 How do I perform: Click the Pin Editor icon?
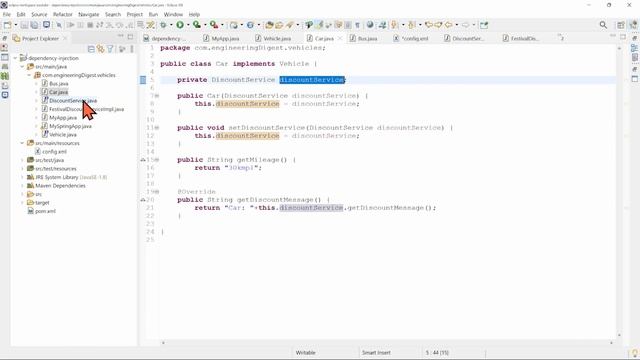[484, 25]
